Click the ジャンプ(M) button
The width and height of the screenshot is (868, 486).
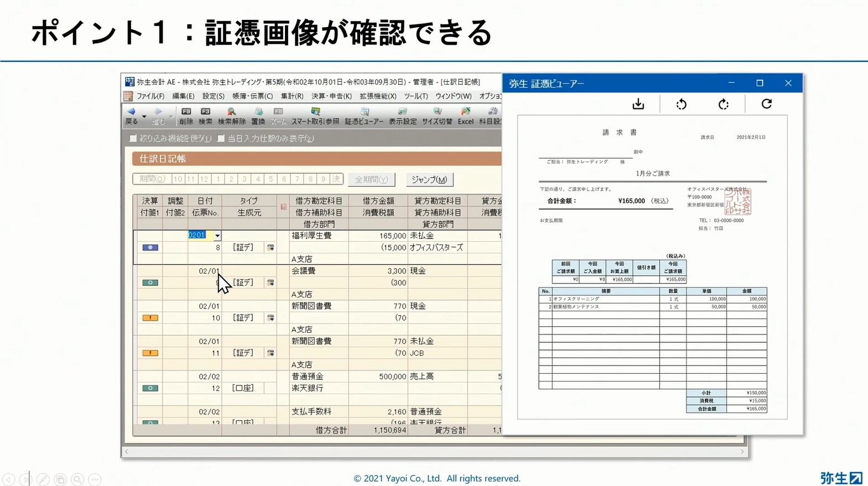pos(429,180)
